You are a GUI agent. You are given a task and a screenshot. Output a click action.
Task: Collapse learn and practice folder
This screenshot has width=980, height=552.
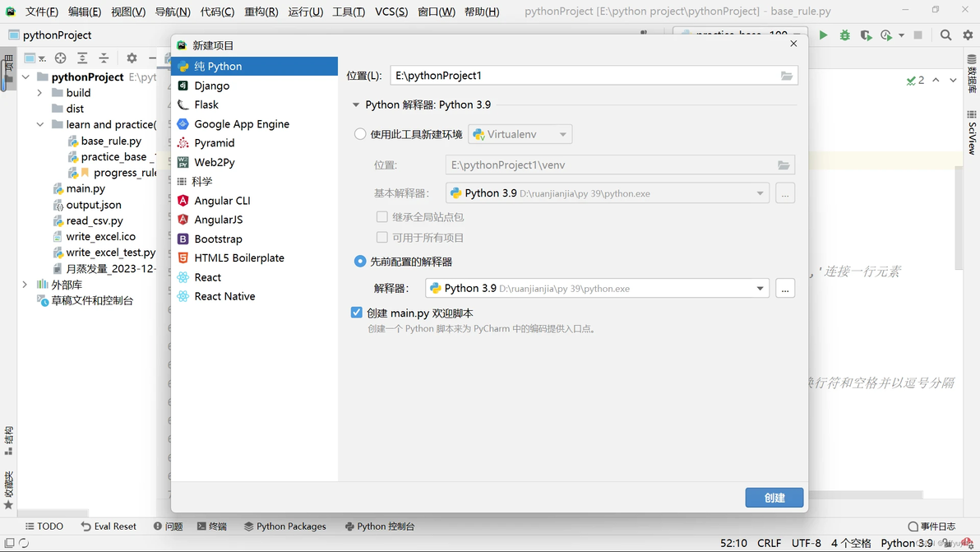39,124
